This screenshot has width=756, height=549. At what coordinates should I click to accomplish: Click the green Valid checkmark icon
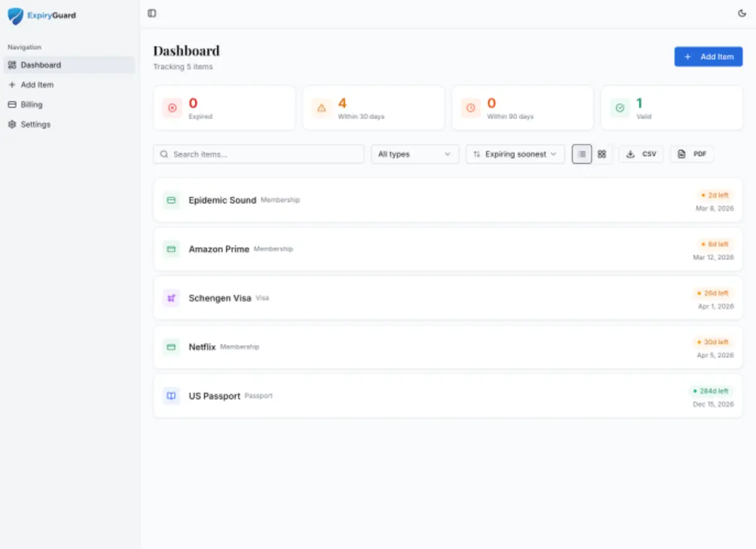[620, 108]
